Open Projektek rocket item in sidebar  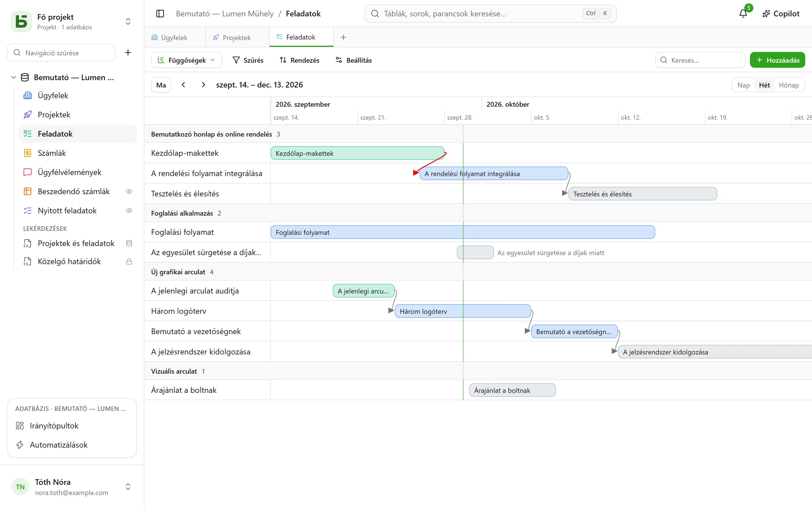[x=78, y=115]
